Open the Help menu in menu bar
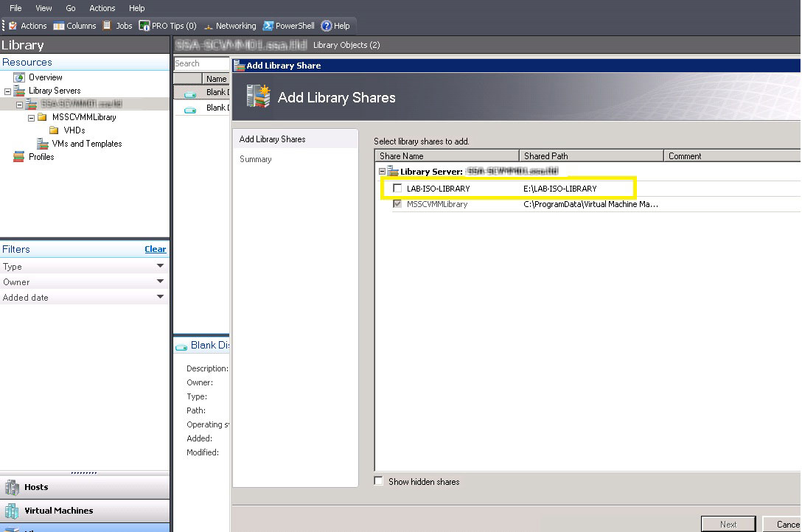 click(x=136, y=8)
